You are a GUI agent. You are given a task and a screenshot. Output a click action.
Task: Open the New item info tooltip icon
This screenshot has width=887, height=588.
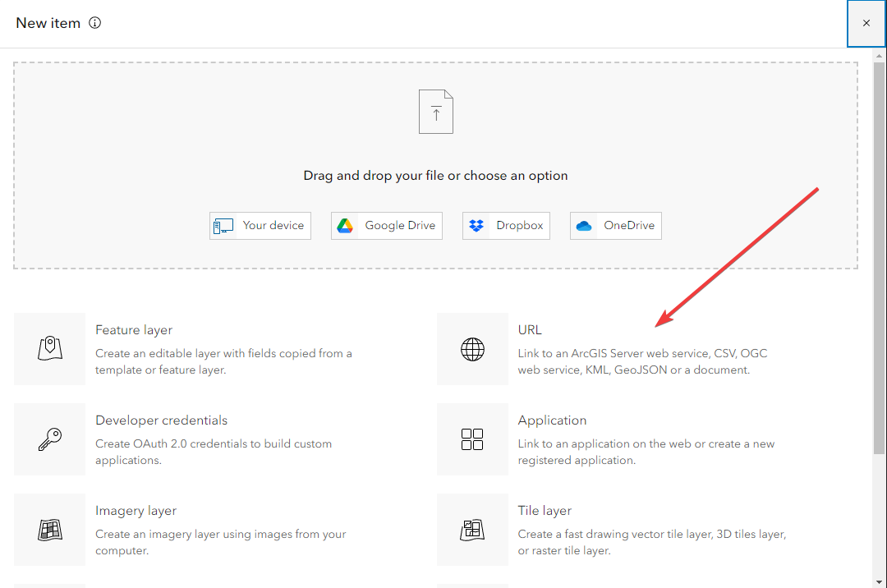94,22
